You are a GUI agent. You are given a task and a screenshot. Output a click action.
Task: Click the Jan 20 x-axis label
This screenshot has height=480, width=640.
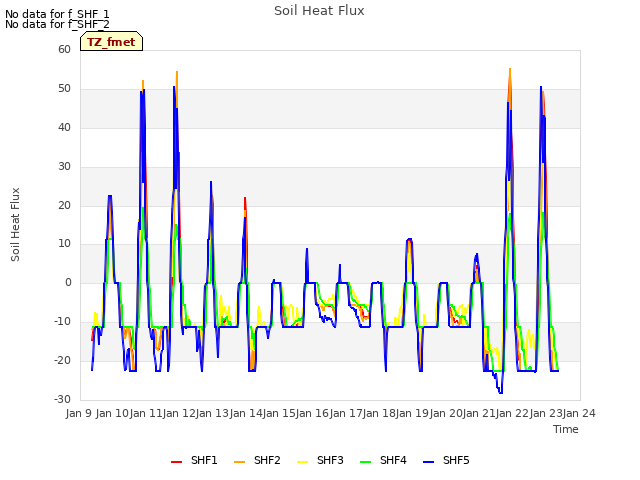coord(446,413)
